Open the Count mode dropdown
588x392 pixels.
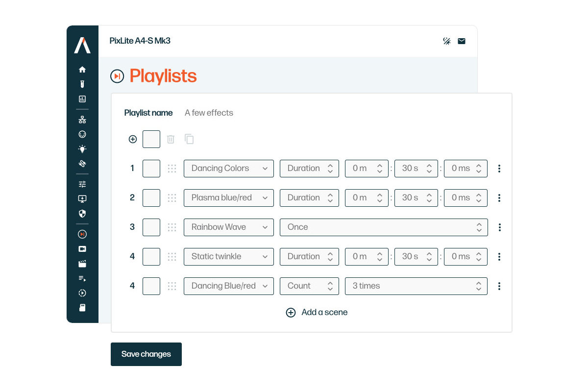309,286
